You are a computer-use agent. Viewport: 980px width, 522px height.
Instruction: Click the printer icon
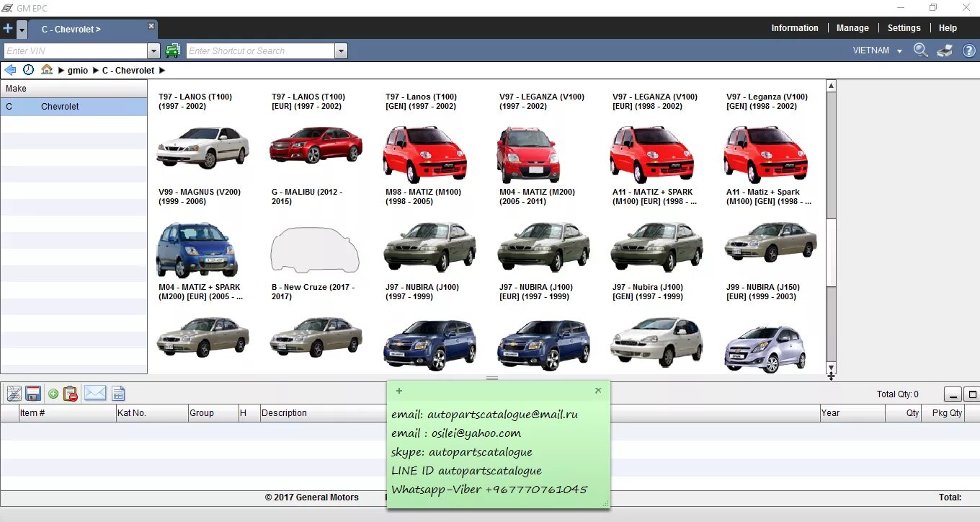[945, 50]
